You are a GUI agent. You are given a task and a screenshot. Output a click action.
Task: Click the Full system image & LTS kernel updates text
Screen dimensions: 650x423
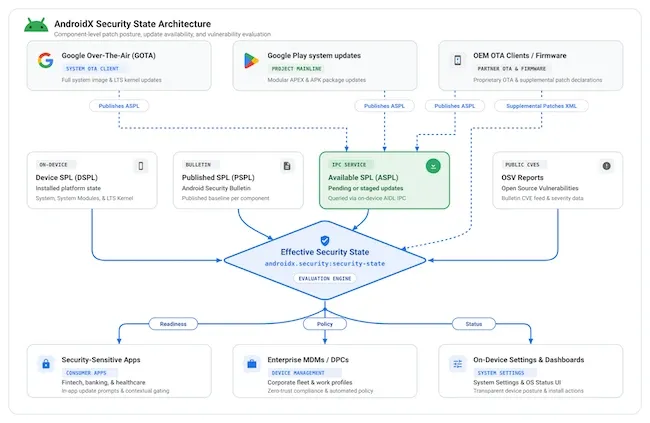112,80
